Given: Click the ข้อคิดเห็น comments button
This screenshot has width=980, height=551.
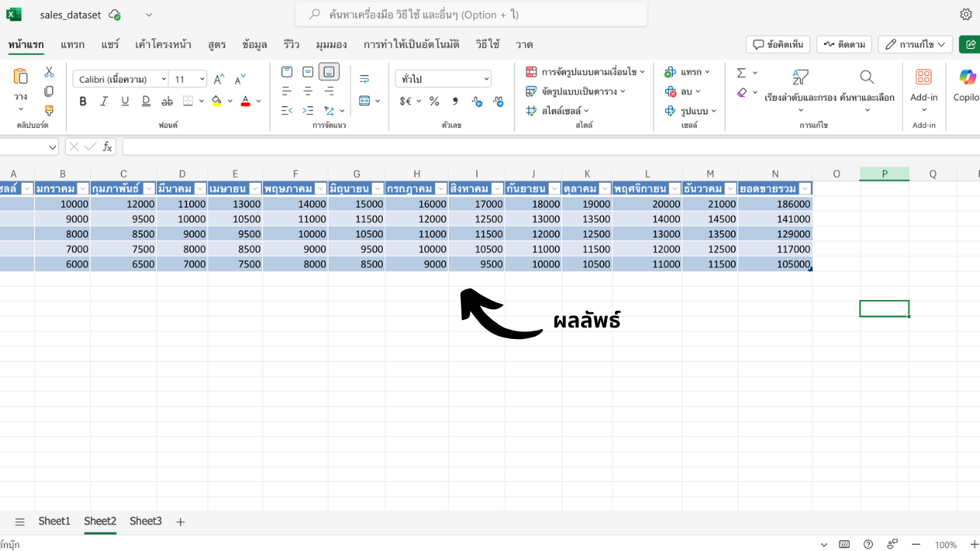Looking at the screenshot, I should [778, 44].
